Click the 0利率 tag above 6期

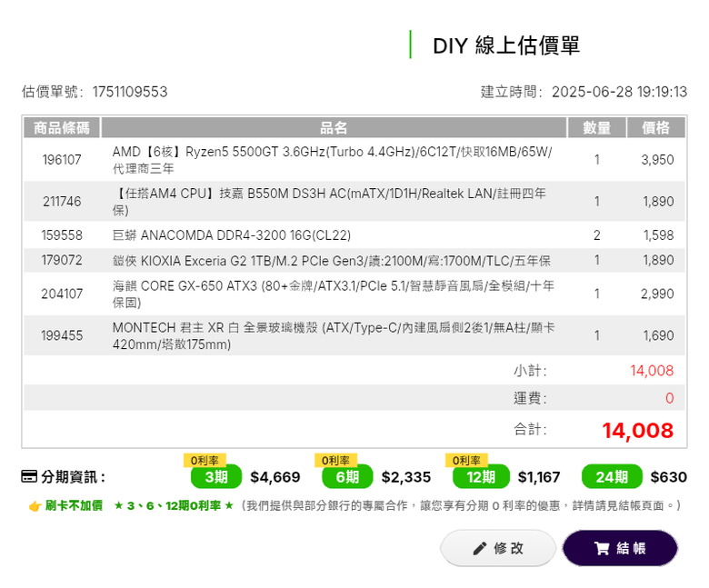tap(335, 460)
